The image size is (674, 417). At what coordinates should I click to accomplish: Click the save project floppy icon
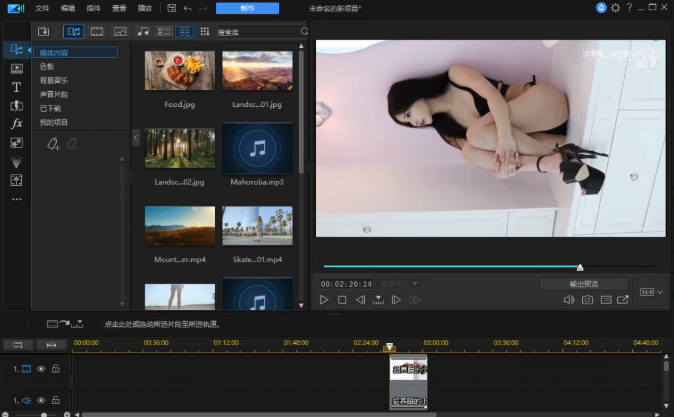172,7
